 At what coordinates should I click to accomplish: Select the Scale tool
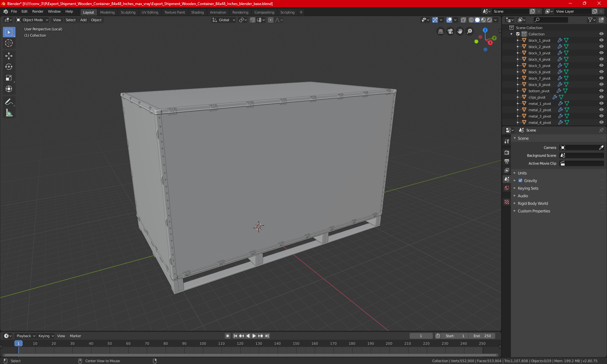pyautogui.click(x=9, y=78)
